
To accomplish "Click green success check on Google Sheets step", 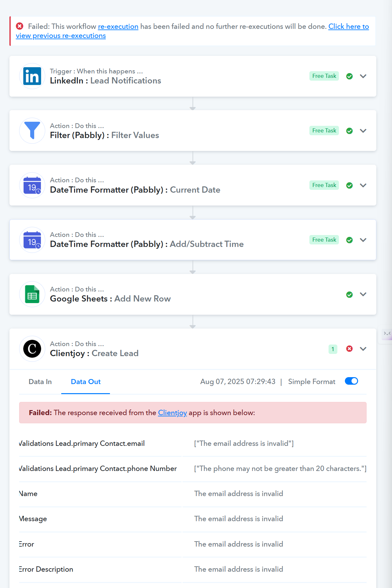I will (349, 295).
